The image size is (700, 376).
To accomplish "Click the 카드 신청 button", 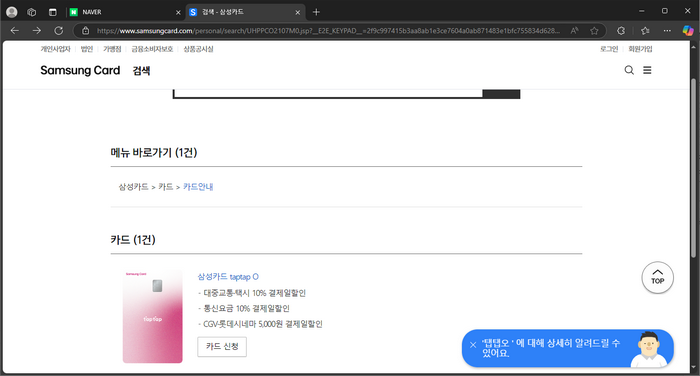I will tap(222, 347).
